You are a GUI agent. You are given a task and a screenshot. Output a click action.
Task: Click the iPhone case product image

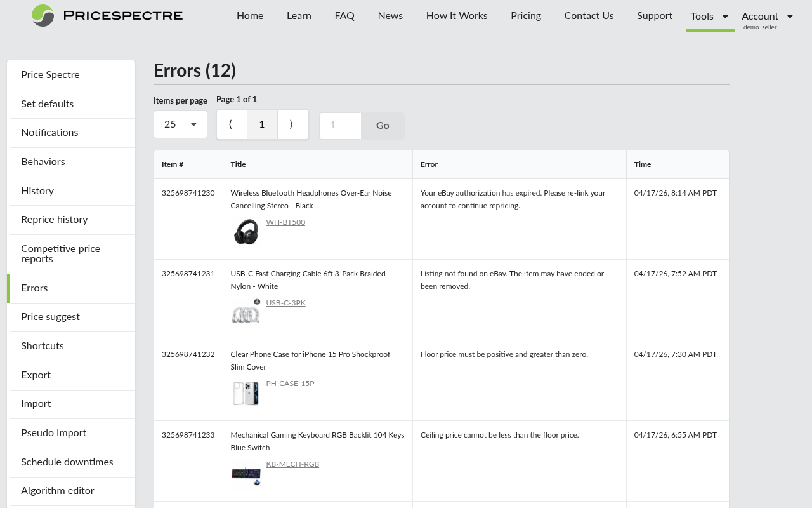coord(246,392)
